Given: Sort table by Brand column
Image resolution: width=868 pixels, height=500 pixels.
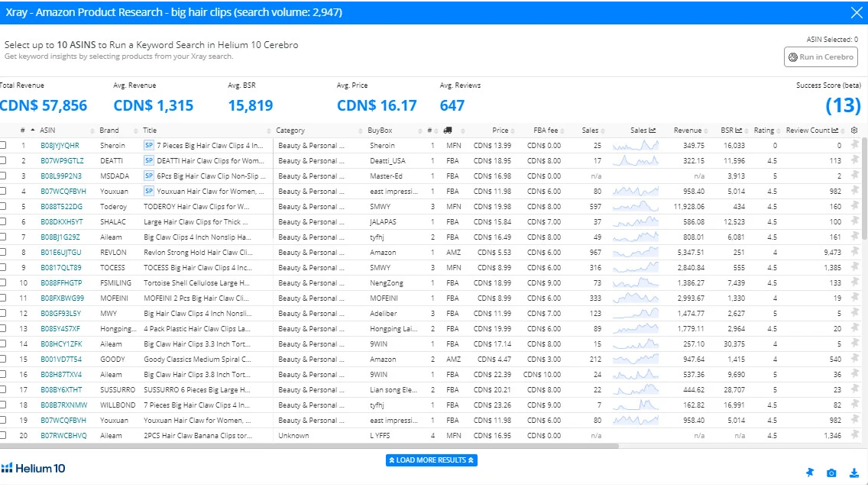Looking at the screenshot, I should pyautogui.click(x=109, y=131).
